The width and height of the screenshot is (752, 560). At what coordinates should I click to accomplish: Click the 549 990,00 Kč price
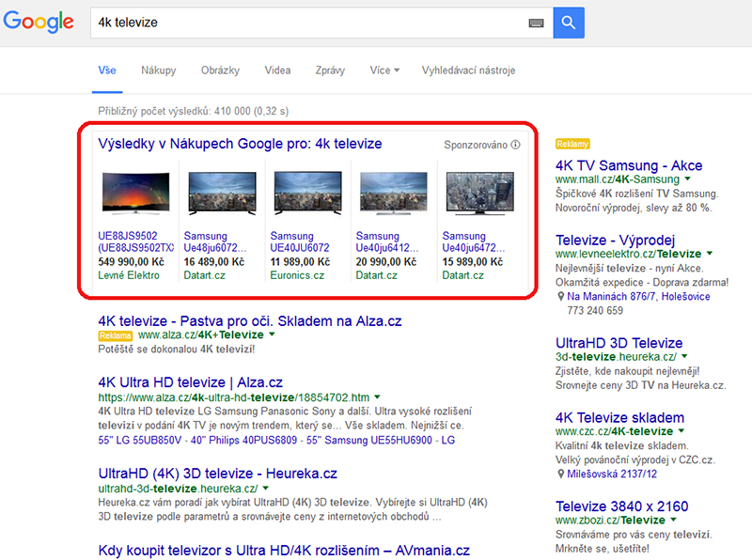pyautogui.click(x=131, y=262)
